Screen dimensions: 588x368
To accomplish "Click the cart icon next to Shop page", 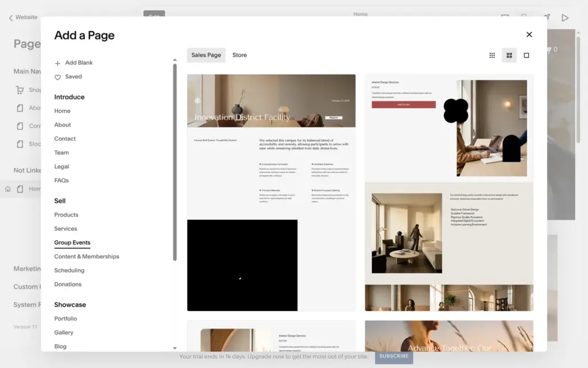I will (x=20, y=90).
